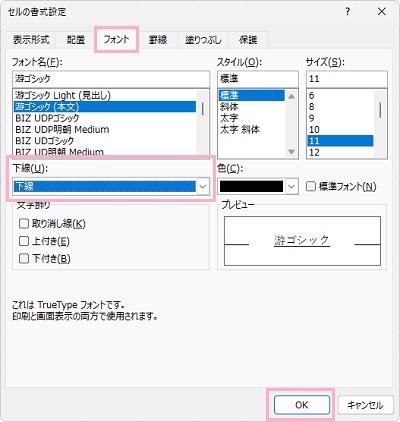Image resolution: width=400 pixels, height=422 pixels.
Task: Close the セルの書式設定 dialog
Action: 382,12
